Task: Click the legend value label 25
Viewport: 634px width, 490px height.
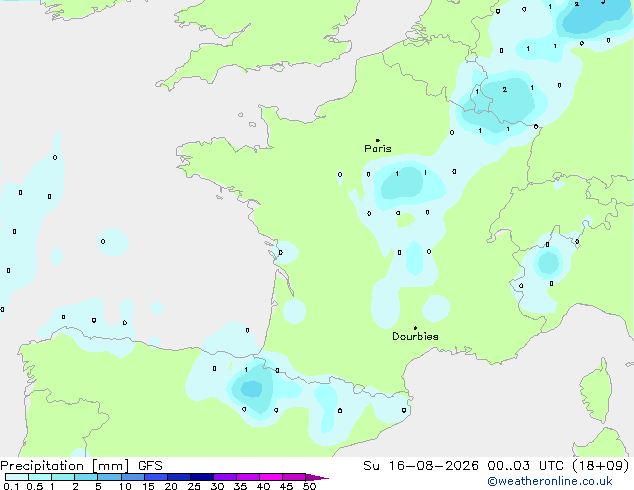Action: point(194,486)
